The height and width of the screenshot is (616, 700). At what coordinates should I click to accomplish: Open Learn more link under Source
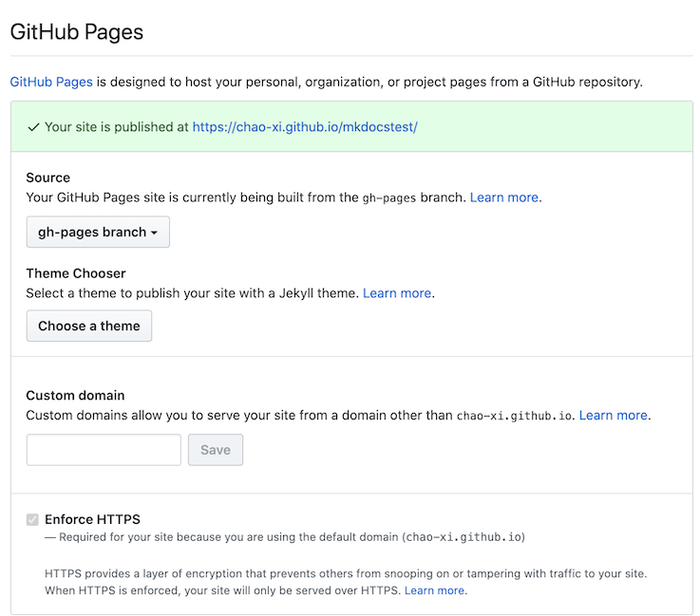click(504, 197)
